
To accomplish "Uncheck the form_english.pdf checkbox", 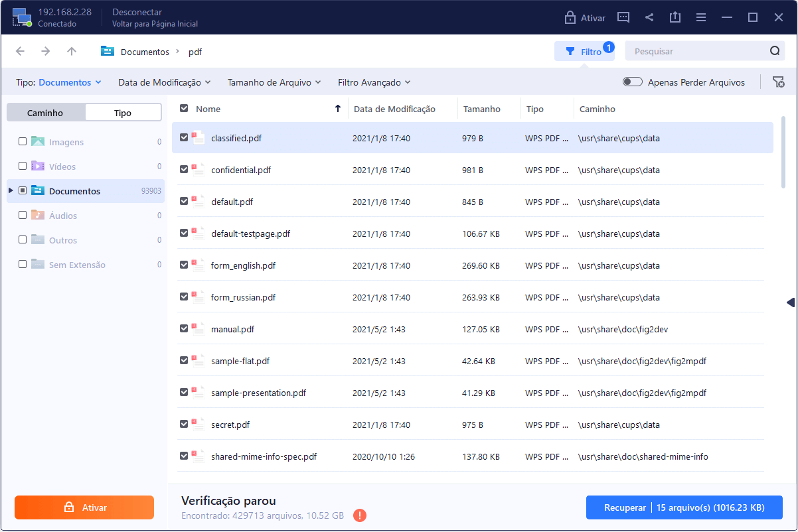I will 184,265.
